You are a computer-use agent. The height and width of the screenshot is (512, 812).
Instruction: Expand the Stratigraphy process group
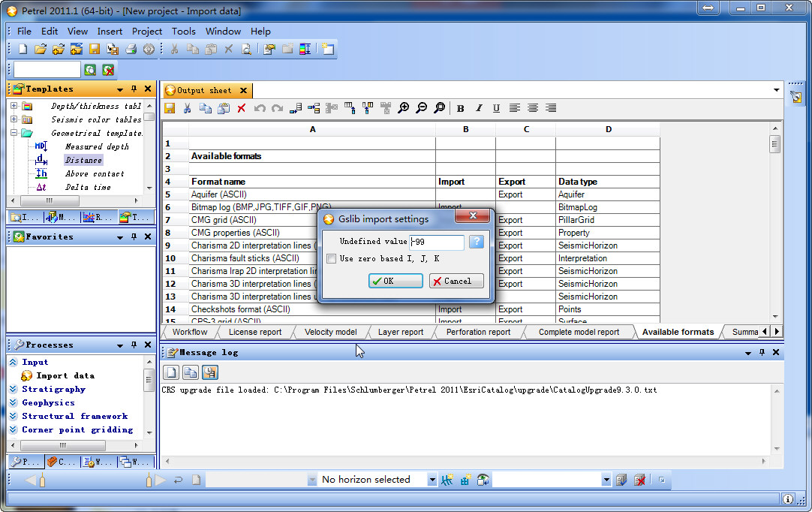(14, 389)
